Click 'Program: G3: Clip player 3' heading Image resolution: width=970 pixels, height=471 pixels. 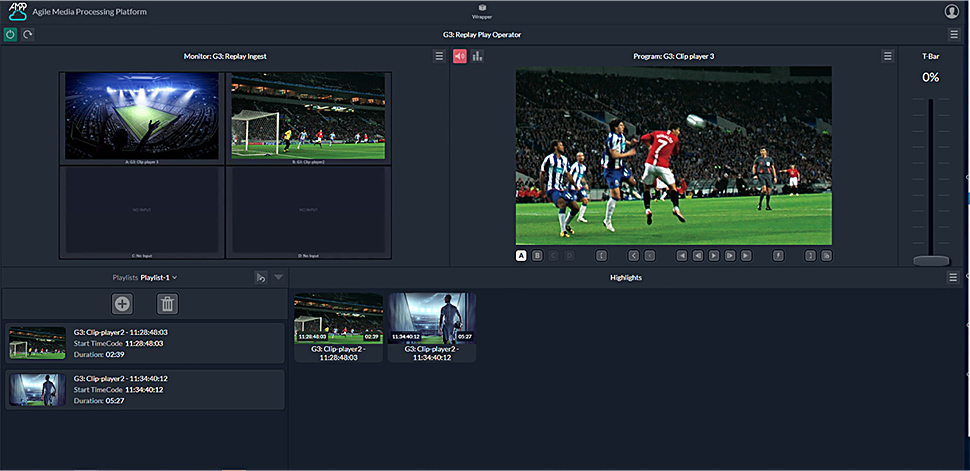(674, 56)
